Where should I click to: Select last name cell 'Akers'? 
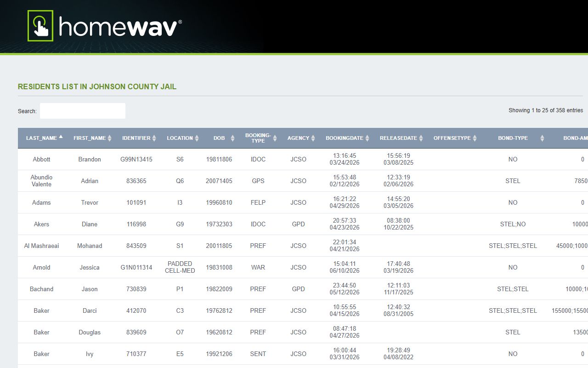pyautogui.click(x=41, y=224)
